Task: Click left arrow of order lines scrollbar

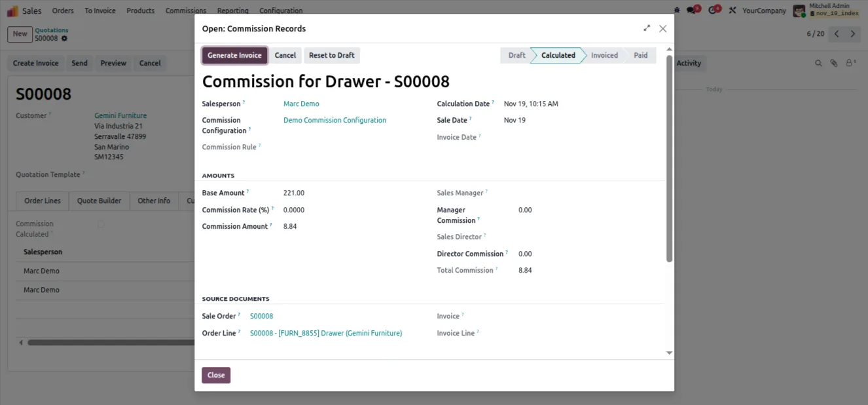Action: coord(20,342)
